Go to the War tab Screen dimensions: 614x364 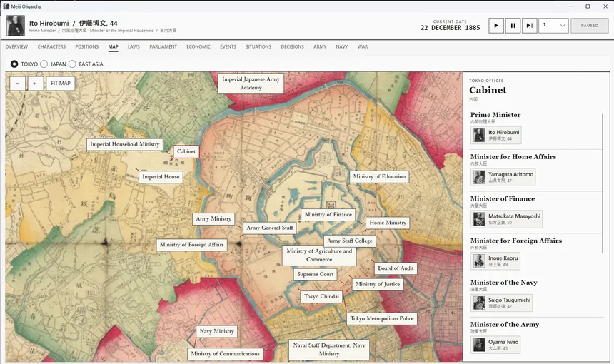[x=363, y=46]
